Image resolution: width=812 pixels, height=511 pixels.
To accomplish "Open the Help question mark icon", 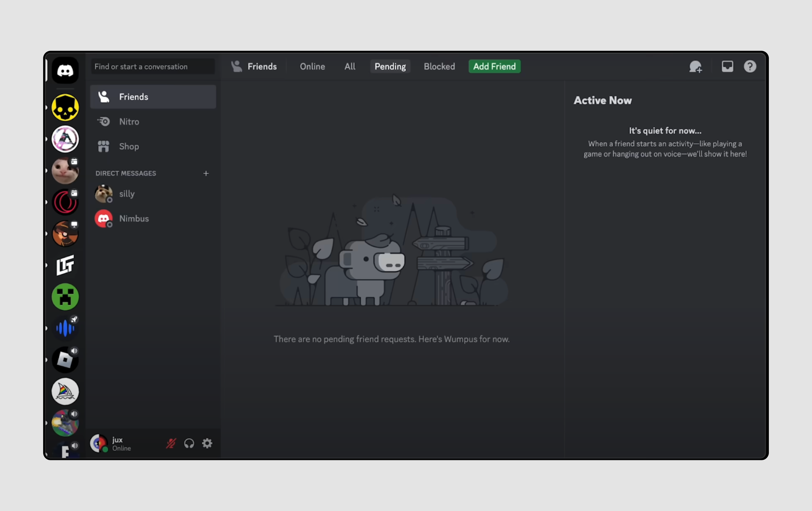I will [x=750, y=66].
